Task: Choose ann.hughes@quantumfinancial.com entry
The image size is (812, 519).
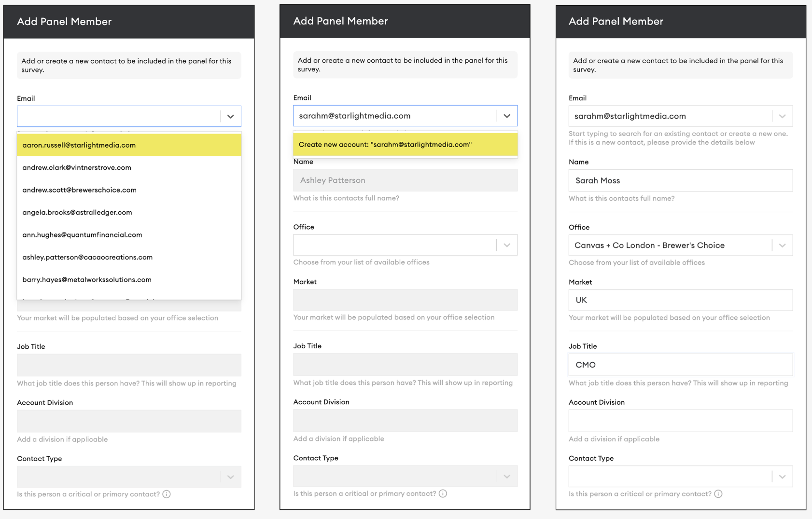Action: 129,234
